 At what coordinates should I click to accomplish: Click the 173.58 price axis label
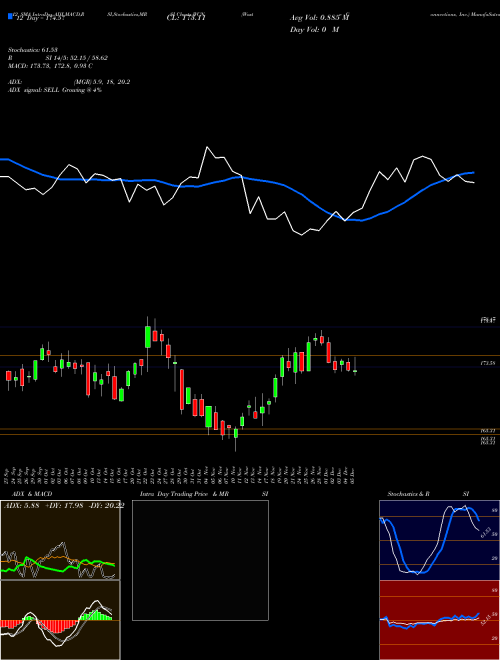[488, 362]
